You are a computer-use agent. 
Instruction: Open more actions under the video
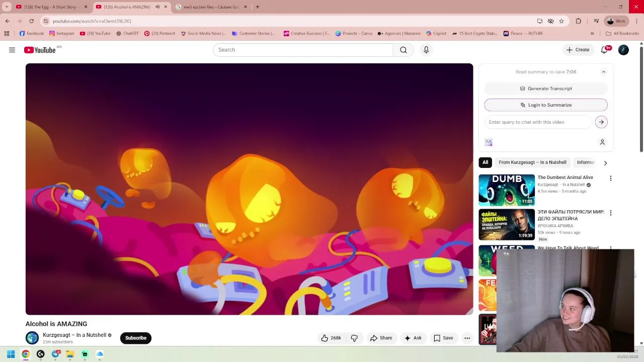[467, 338]
